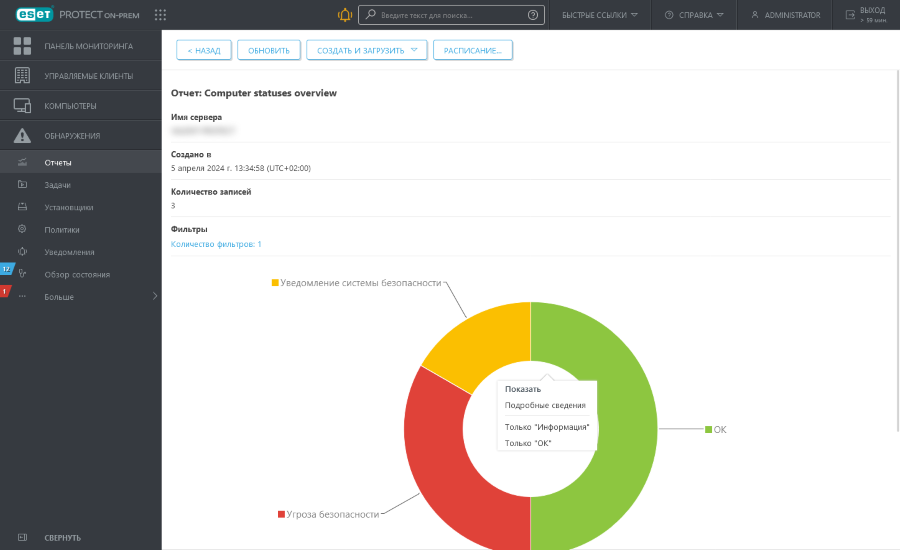Choose Показать from the chart popup
This screenshot has width=900, height=550.
[x=523, y=389]
